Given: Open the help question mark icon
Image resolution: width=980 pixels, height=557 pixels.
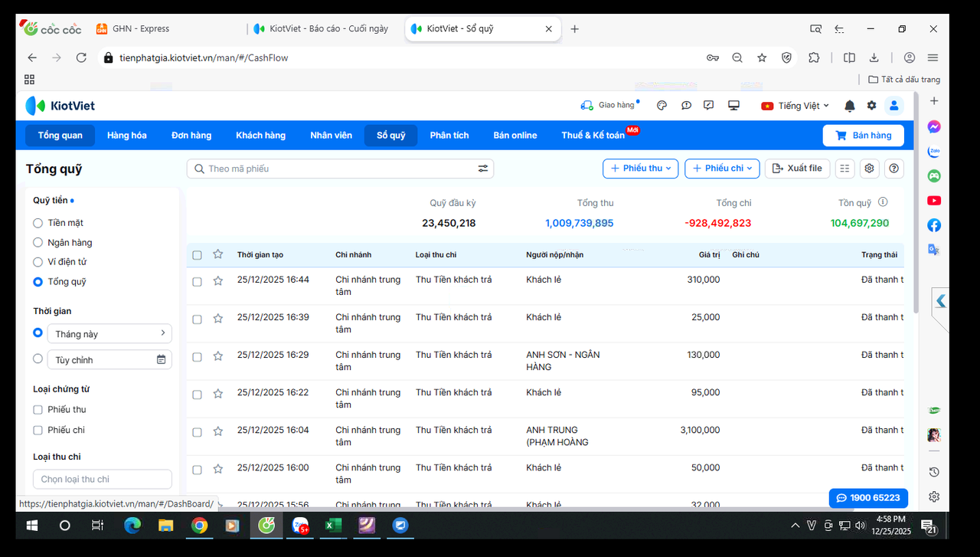Looking at the screenshot, I should tap(893, 168).
